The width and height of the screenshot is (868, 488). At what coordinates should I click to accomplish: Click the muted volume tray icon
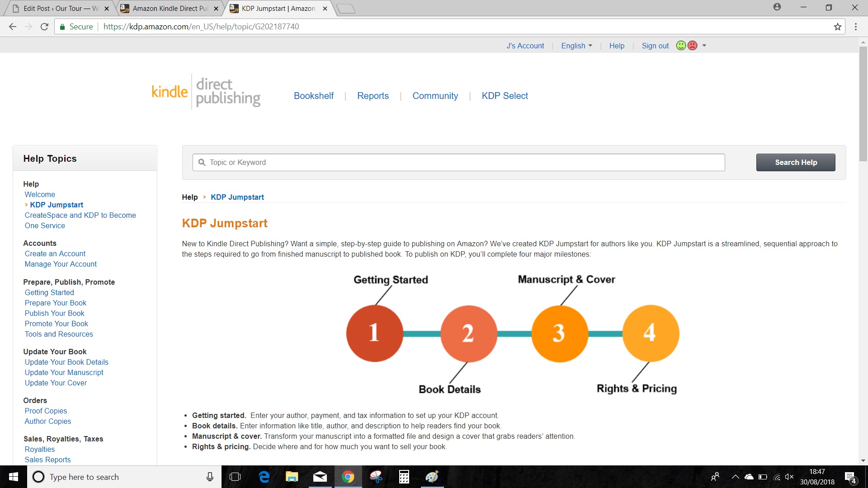click(789, 477)
